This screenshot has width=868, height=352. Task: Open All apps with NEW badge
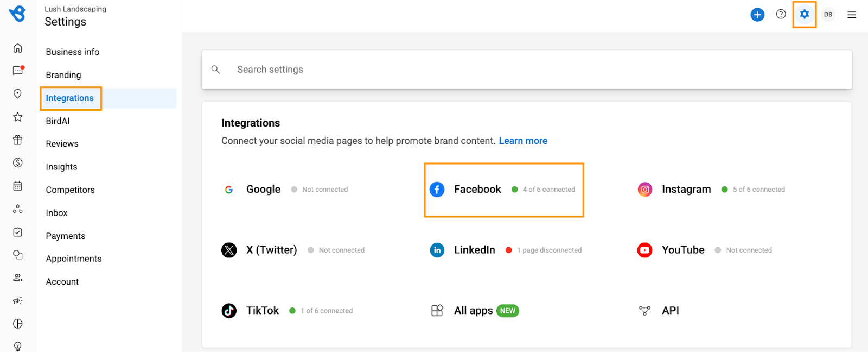[x=475, y=311]
